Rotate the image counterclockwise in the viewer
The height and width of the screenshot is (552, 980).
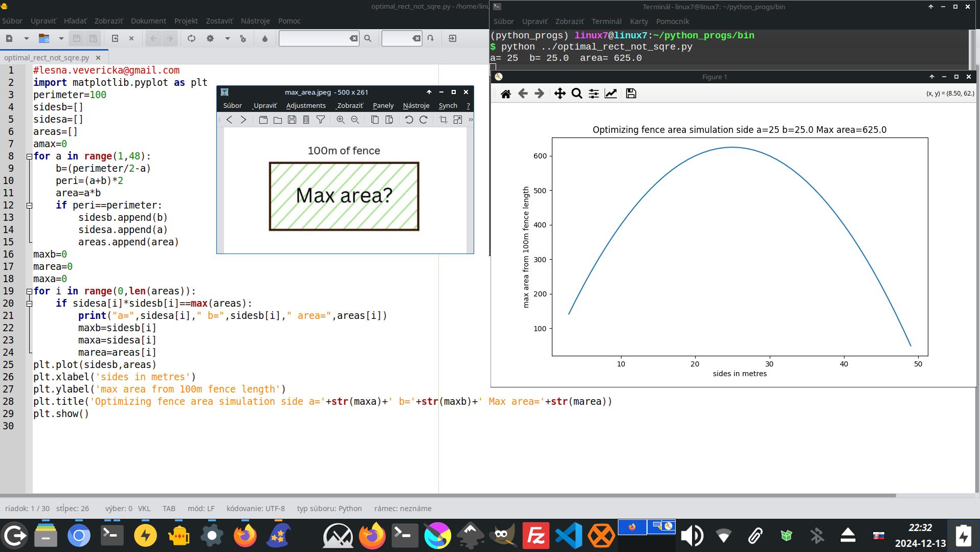pyautogui.click(x=409, y=120)
